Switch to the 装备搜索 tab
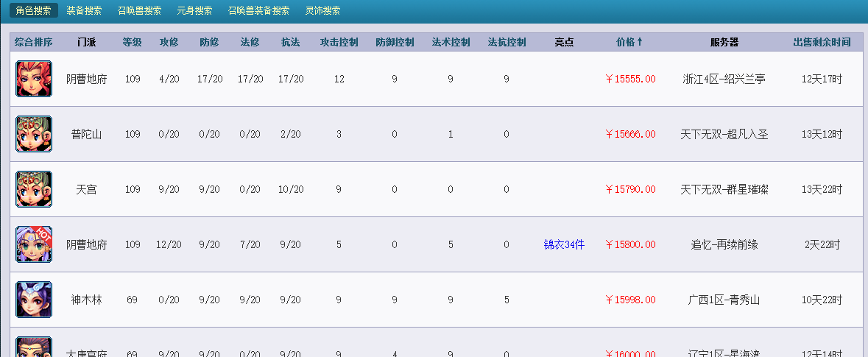Screen dimensions: 868x357 coord(84,10)
